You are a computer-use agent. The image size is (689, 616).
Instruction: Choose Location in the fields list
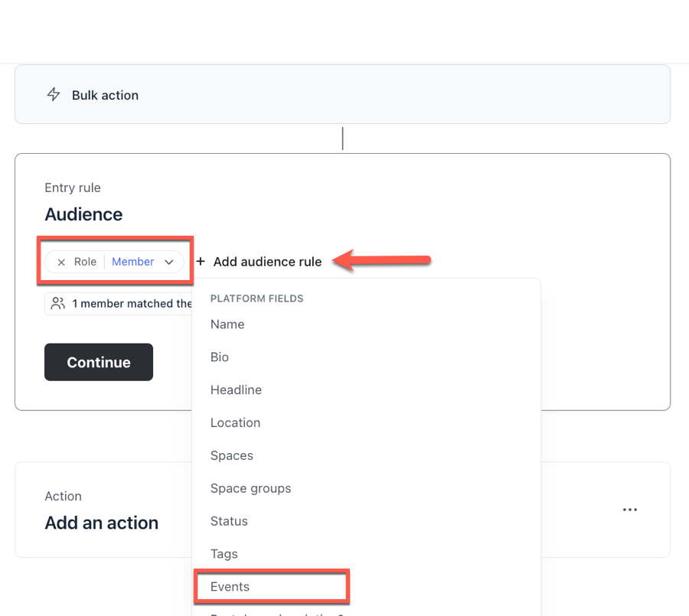(x=235, y=423)
